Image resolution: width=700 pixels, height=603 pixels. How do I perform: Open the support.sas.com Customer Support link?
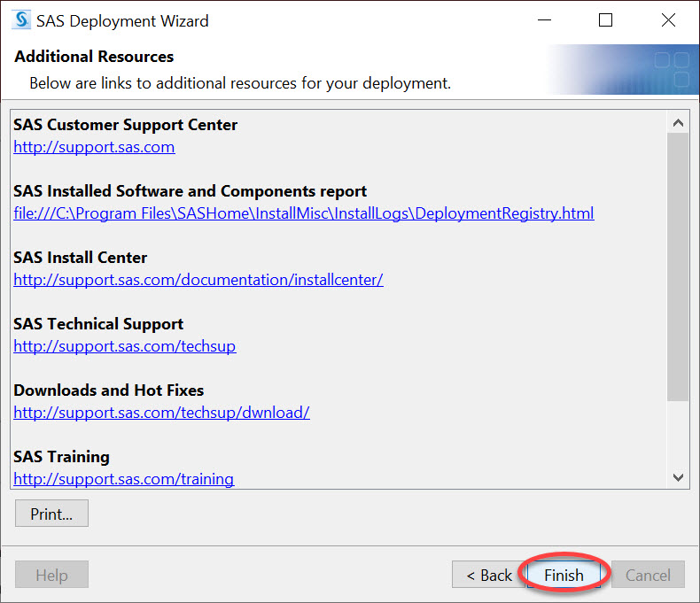point(94,147)
